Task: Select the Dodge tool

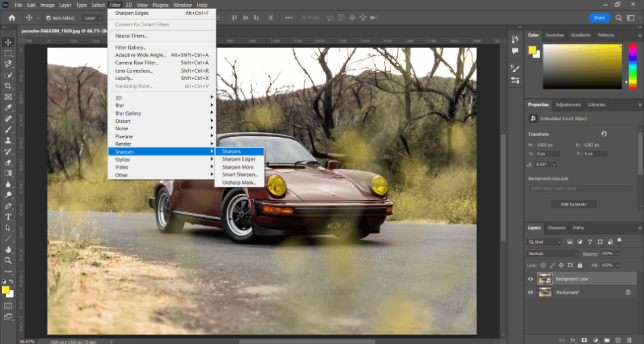Action: (x=8, y=195)
